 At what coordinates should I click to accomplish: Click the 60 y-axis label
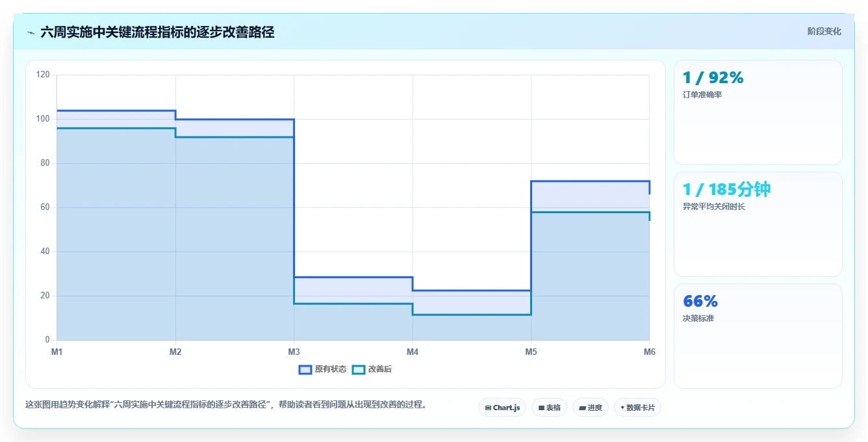pos(45,207)
